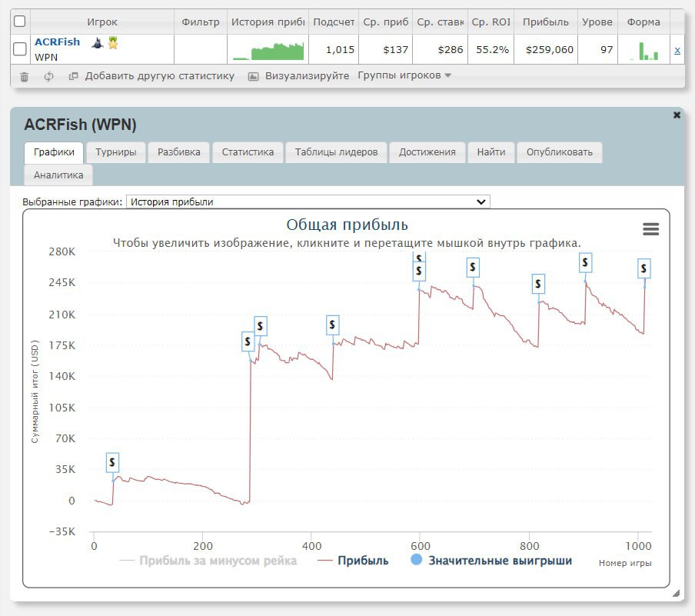Check the ACRFish row checkbox

(x=20, y=49)
